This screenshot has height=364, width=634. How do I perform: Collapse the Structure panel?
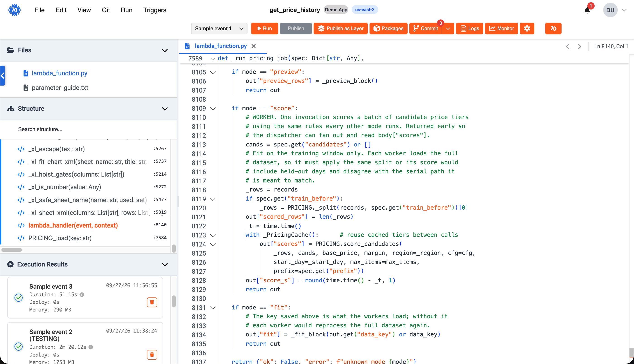click(165, 109)
